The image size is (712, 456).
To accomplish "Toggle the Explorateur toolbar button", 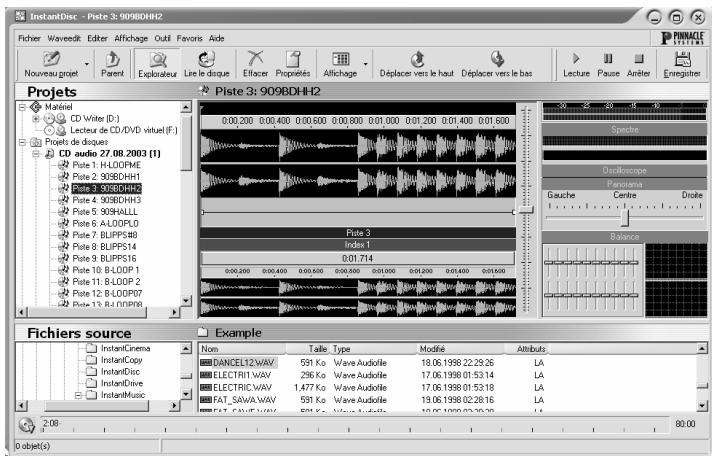I will click(157, 64).
